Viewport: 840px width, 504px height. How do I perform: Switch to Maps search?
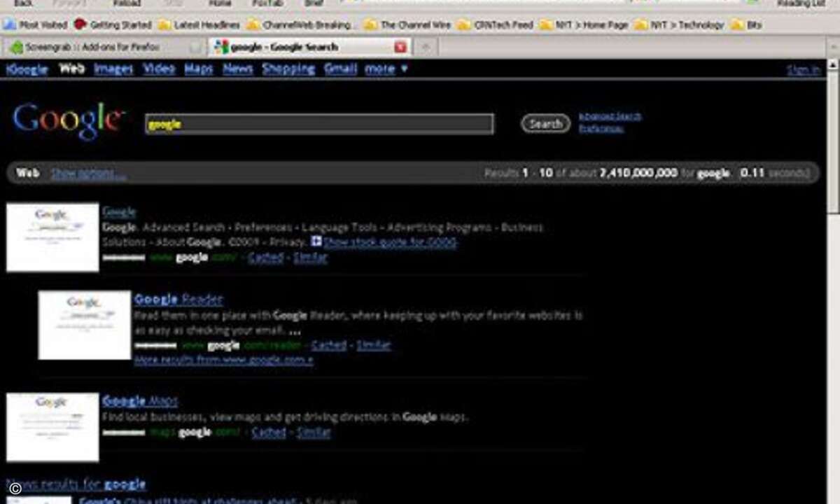[x=199, y=69]
